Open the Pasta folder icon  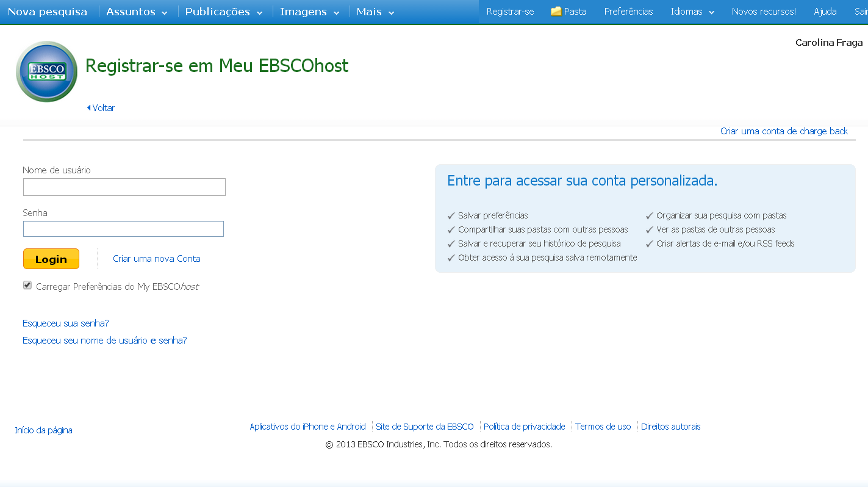pos(556,12)
